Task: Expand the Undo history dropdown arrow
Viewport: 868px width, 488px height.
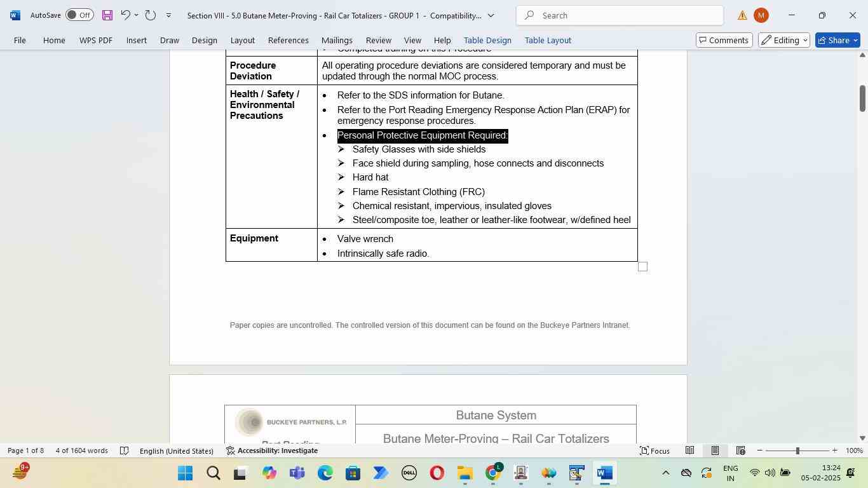Action: [x=136, y=15]
